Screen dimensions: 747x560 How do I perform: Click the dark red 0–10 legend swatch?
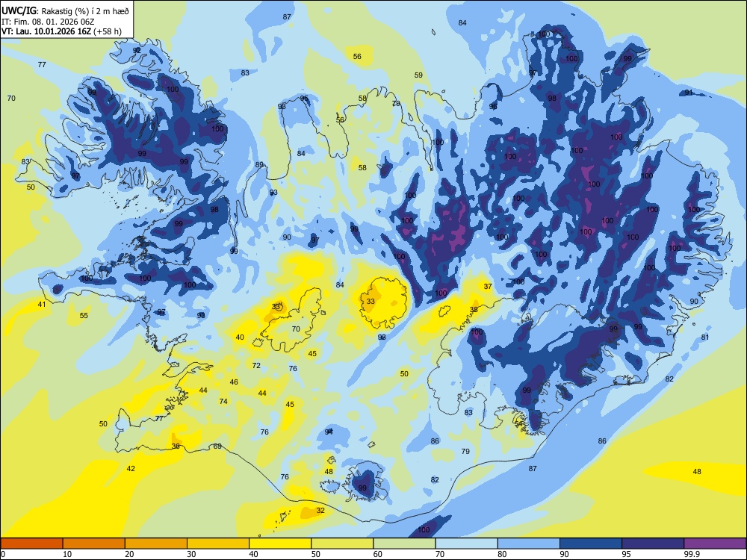(31, 544)
